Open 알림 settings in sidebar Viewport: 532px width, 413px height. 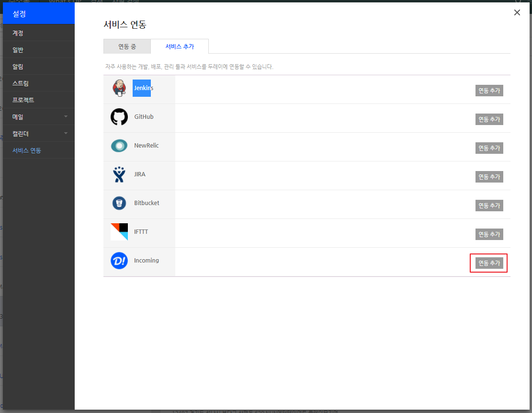click(x=39, y=67)
